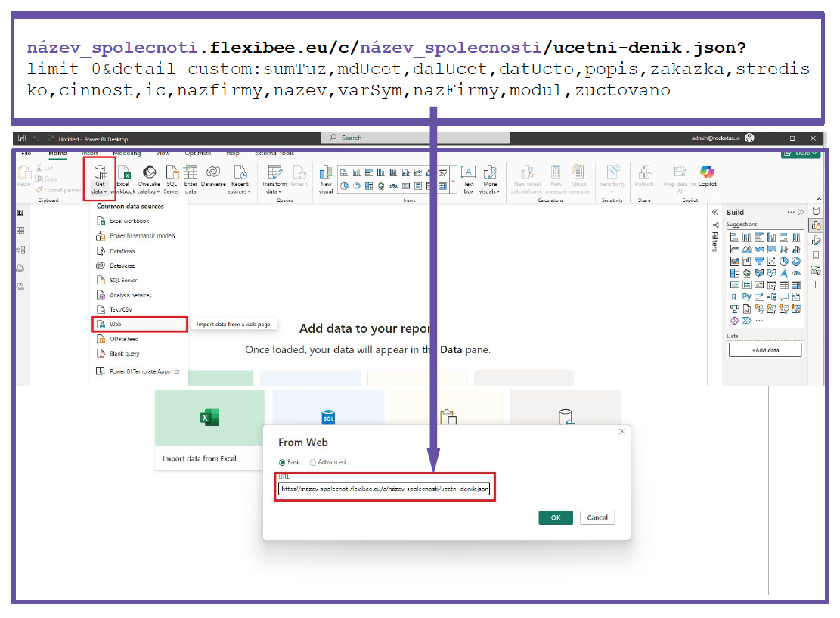Select the Azure map arrow visual

click(x=784, y=273)
